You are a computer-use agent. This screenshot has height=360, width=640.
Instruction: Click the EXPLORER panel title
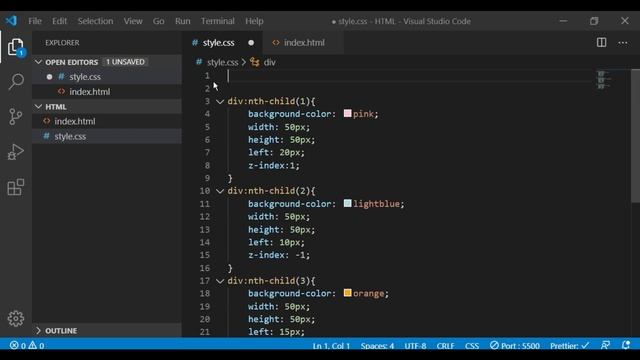click(62, 42)
